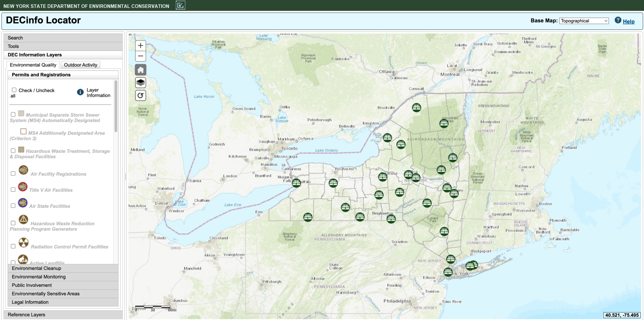
Task: Click the Air State Facilities label
Action: [x=50, y=206]
